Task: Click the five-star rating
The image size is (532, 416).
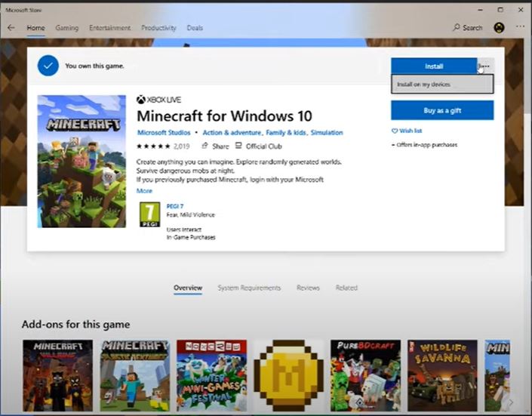Action: tap(153, 146)
